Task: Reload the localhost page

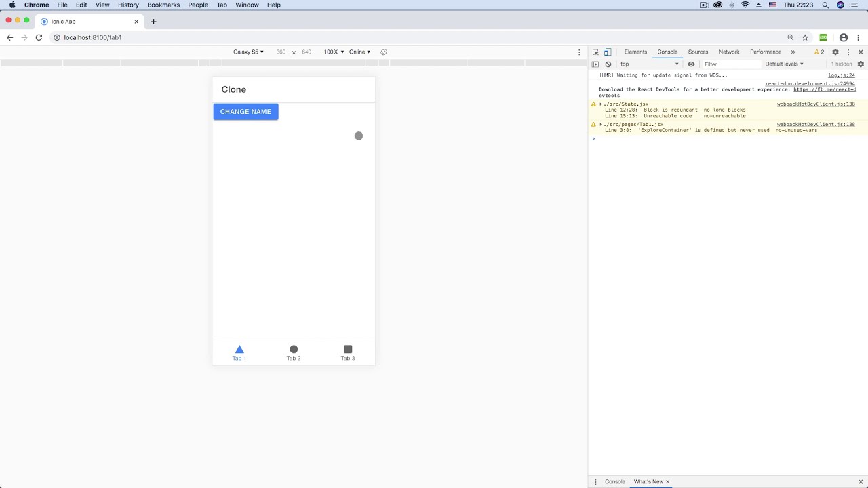Action: (x=39, y=38)
